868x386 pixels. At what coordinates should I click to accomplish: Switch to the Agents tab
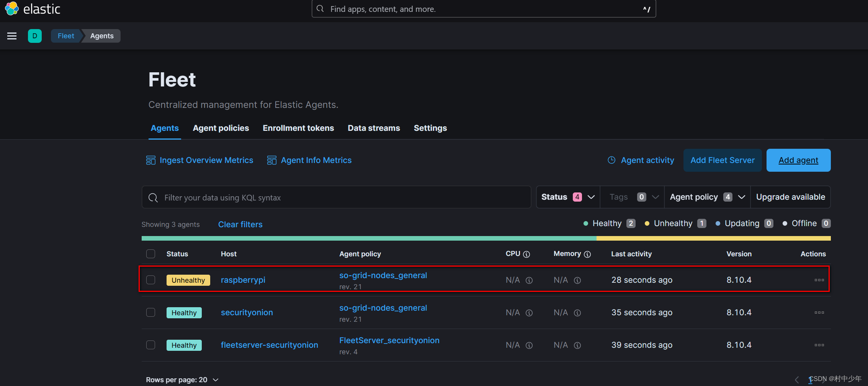pyautogui.click(x=165, y=128)
